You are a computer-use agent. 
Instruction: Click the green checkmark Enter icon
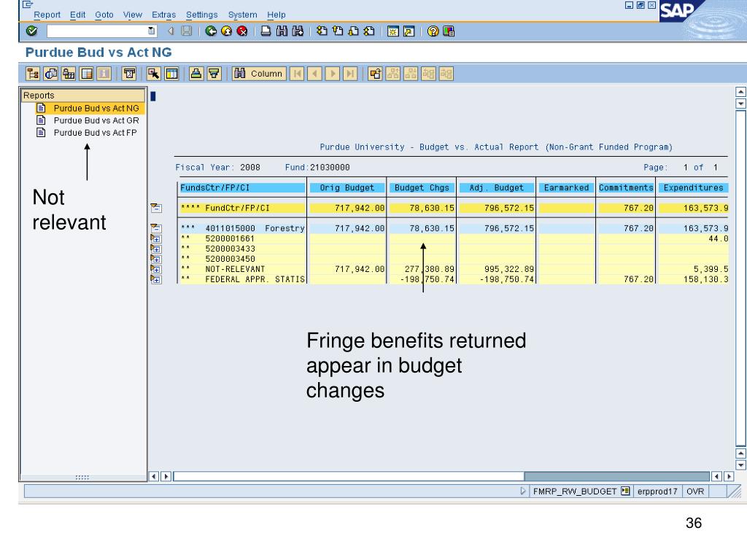click(x=32, y=31)
